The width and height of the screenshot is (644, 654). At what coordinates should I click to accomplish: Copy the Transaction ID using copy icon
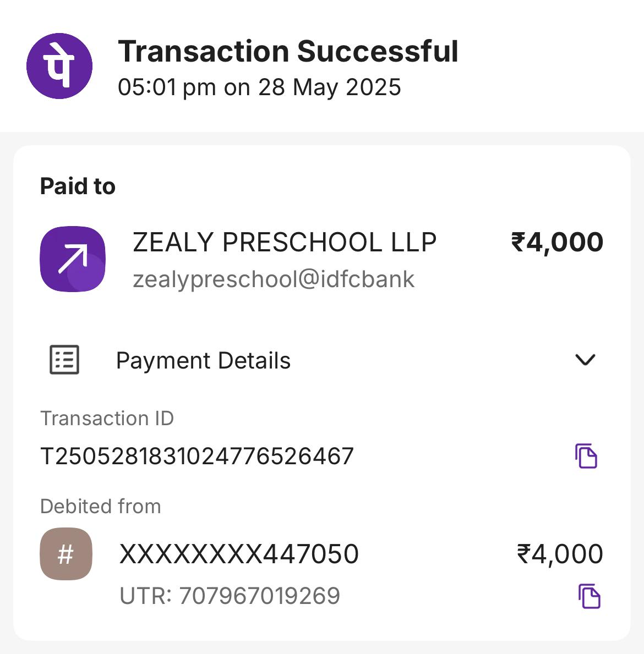click(x=586, y=456)
